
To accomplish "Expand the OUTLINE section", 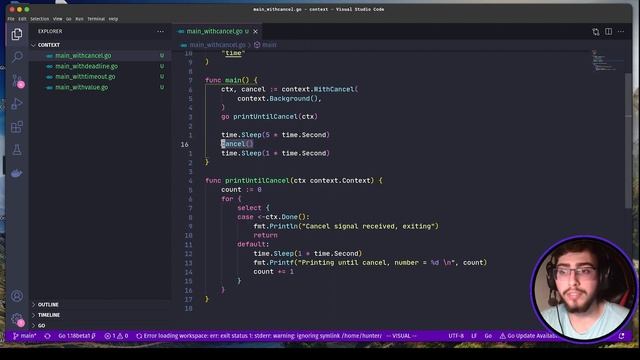I will pyautogui.click(x=100, y=304).
